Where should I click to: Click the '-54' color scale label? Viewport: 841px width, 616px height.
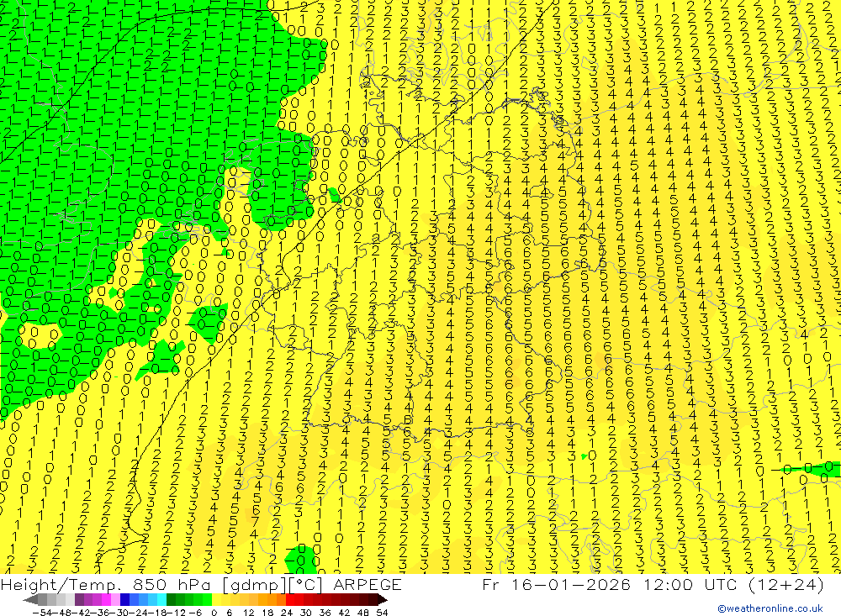[x=43, y=613]
